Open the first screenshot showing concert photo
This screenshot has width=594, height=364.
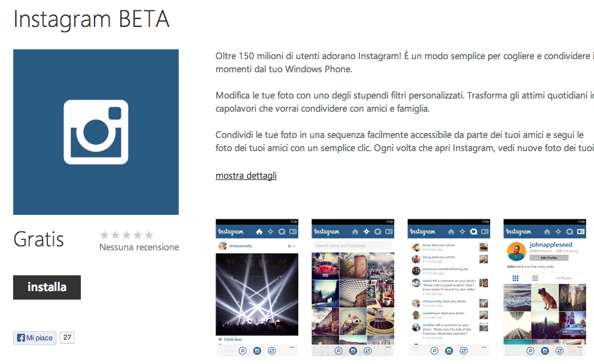pyautogui.click(x=257, y=288)
